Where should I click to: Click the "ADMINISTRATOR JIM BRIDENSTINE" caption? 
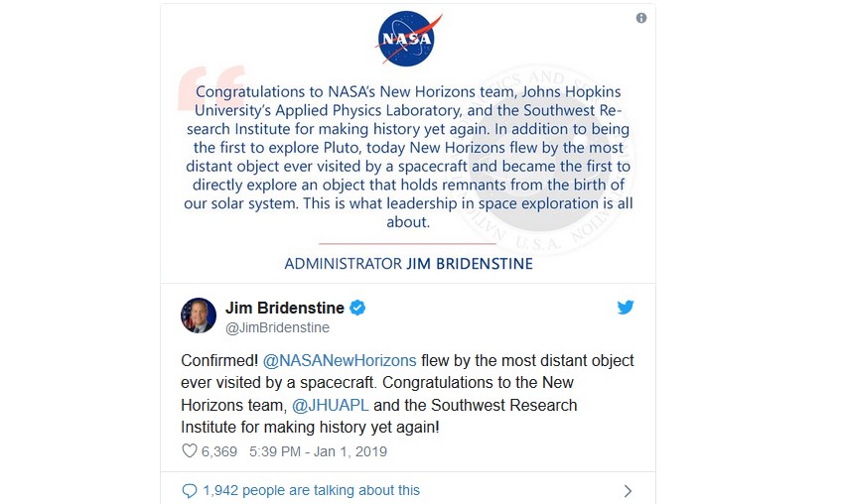(x=408, y=264)
